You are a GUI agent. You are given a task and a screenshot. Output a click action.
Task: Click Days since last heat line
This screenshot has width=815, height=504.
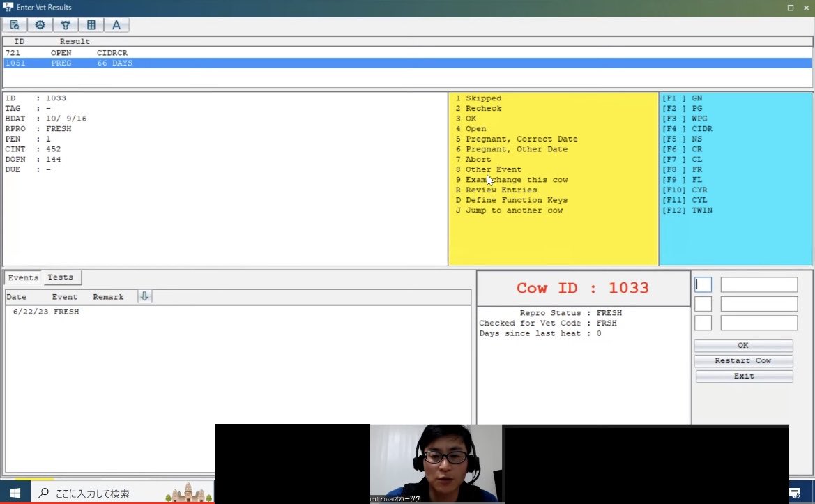point(540,334)
